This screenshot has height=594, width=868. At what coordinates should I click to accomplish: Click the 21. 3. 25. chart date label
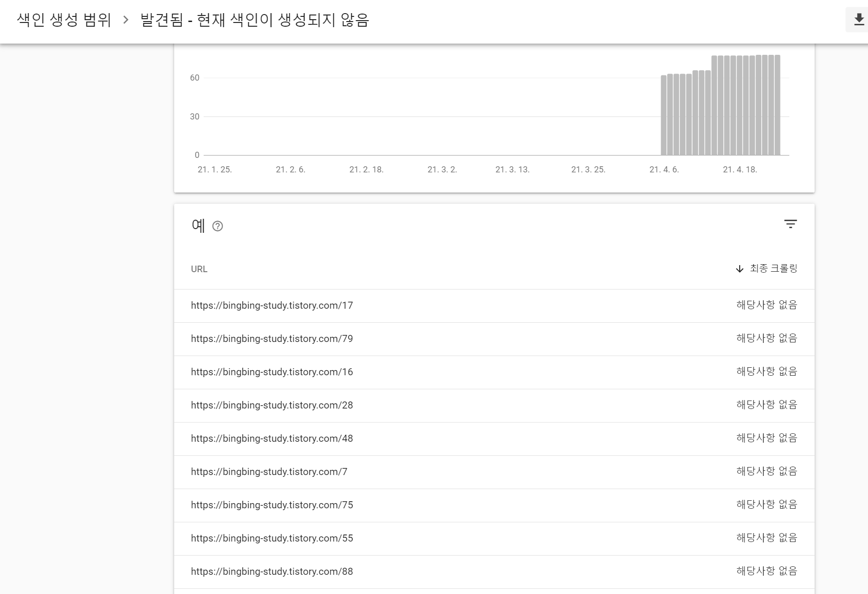(x=588, y=170)
